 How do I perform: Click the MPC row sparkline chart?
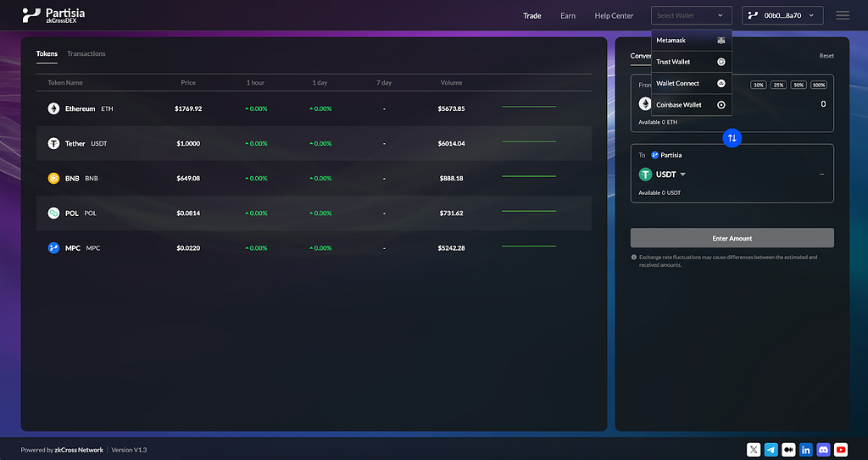529,246
